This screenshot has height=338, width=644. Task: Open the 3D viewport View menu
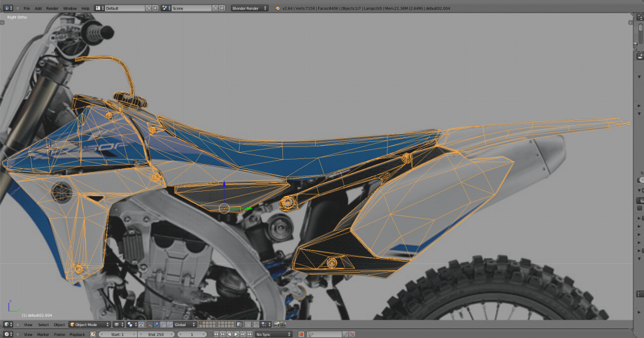(x=28, y=324)
